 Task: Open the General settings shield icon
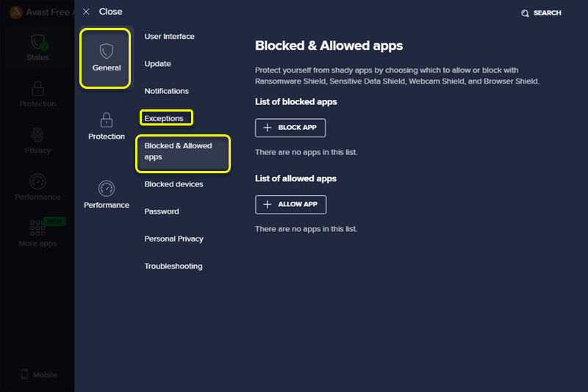pos(107,51)
